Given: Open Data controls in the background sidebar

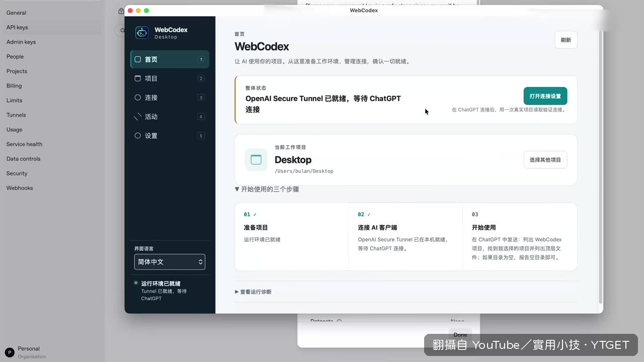Looking at the screenshot, I should click(23, 158).
